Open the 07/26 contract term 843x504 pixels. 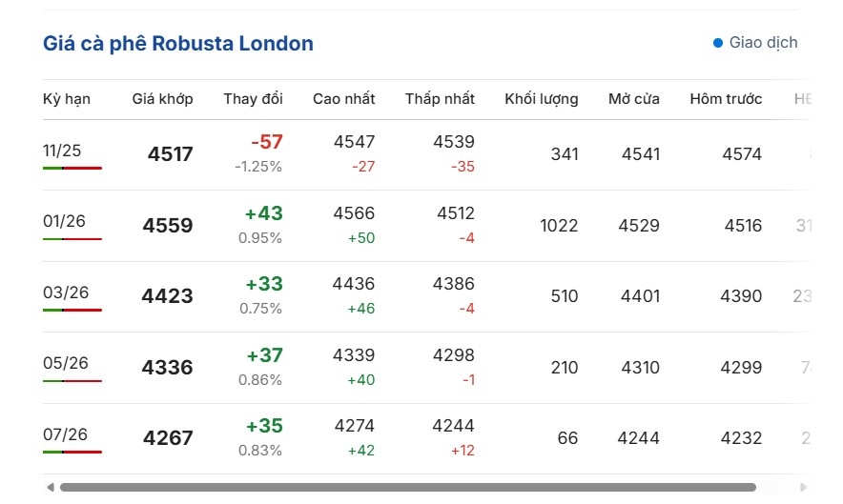pyautogui.click(x=65, y=434)
